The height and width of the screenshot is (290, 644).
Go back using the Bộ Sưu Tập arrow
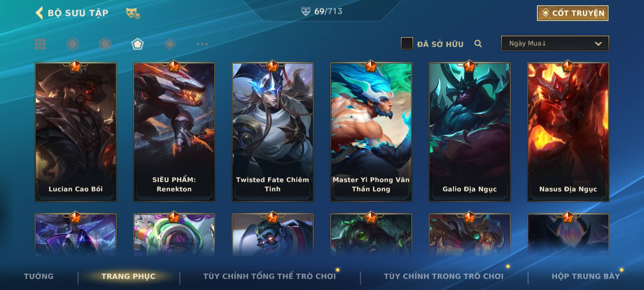click(x=39, y=13)
